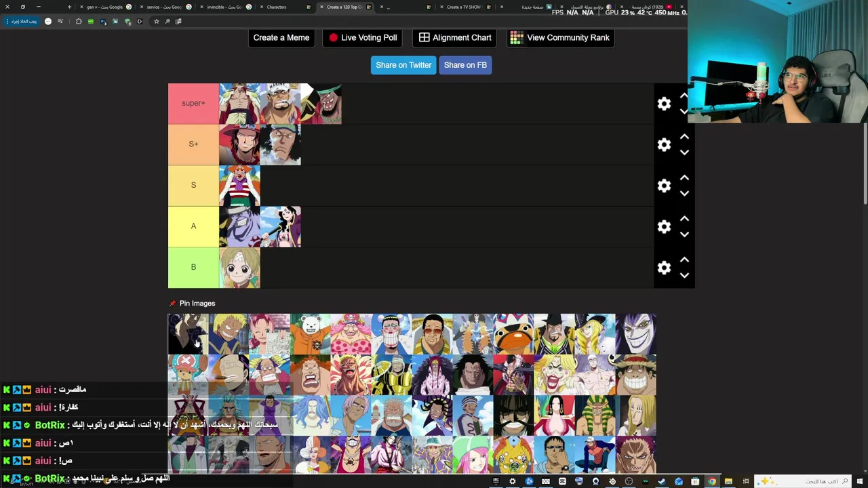
Task: Open settings gear for S tier
Action: click(664, 186)
